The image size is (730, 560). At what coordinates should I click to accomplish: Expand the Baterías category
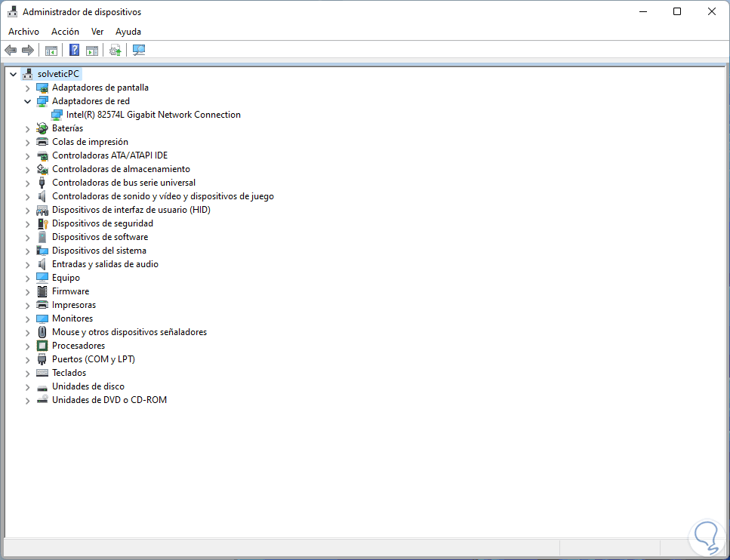point(27,128)
